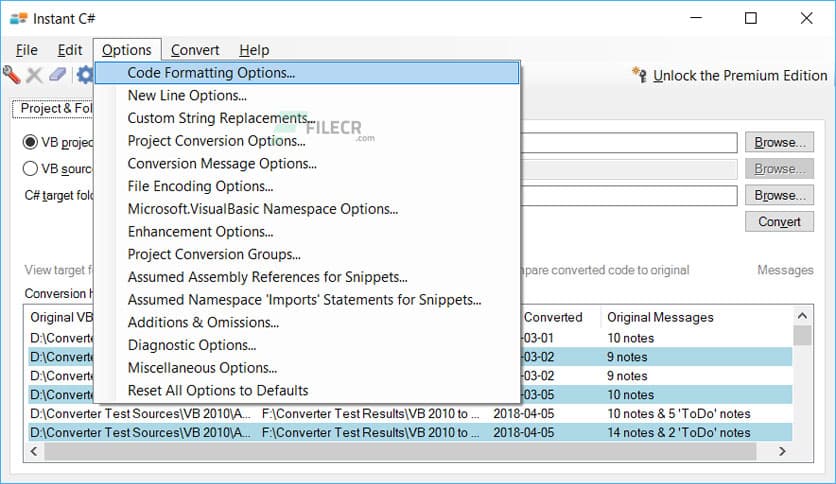Click the Browse button for C# target folder

(779, 195)
